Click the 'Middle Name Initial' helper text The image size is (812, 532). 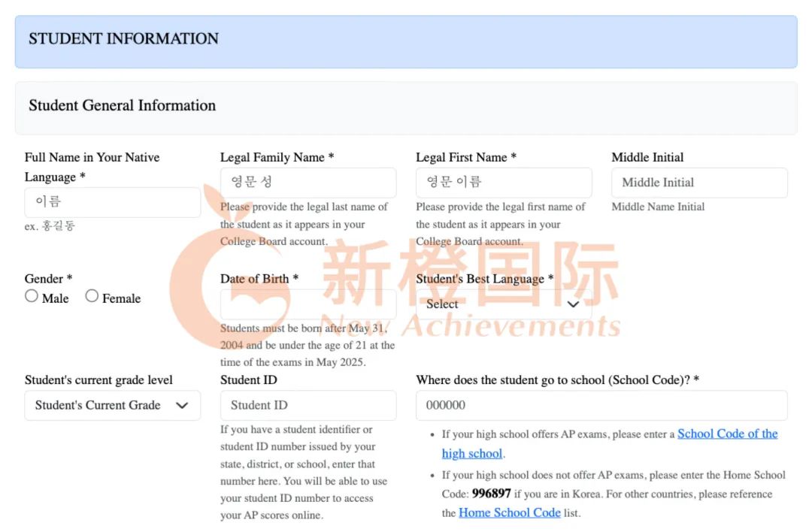click(658, 207)
